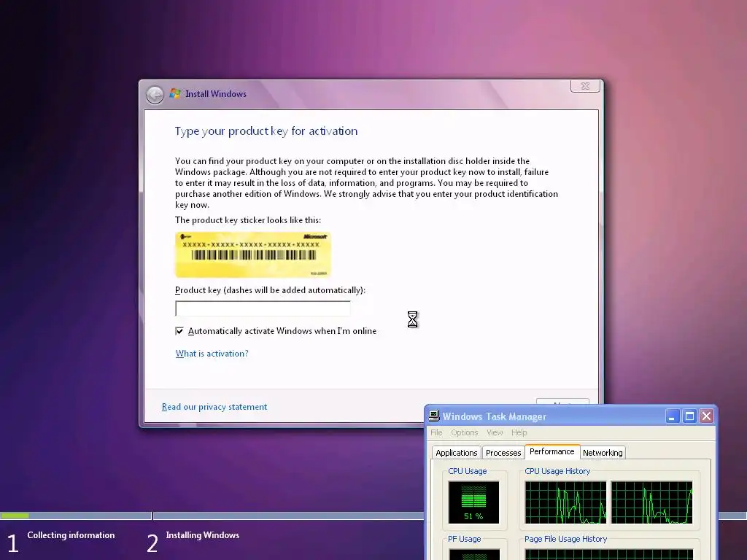The width and height of the screenshot is (747, 560).
Task: Click the Page File Usage History label
Action: pyautogui.click(x=565, y=539)
